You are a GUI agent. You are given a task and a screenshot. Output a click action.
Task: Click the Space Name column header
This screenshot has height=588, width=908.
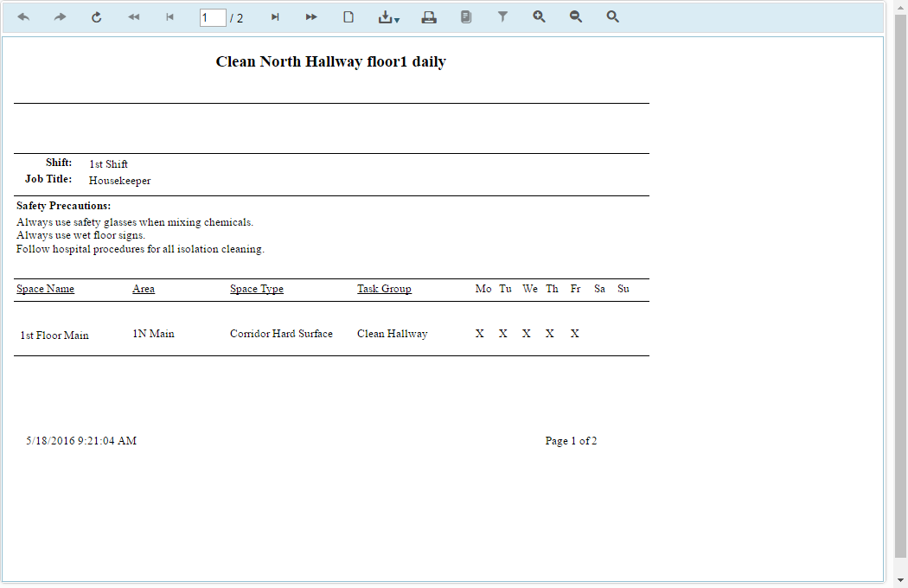pyautogui.click(x=45, y=289)
